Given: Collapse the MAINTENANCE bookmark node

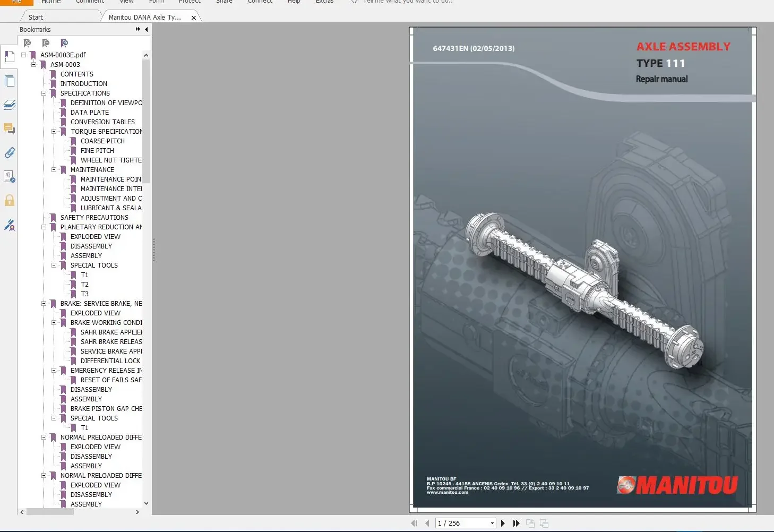Looking at the screenshot, I should [x=54, y=170].
